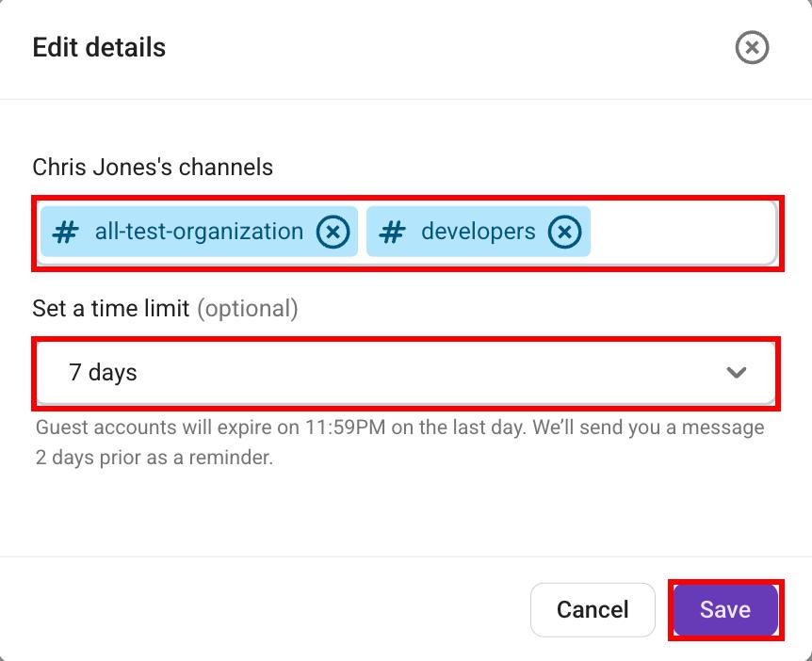Viewport: 812px width, 661px height.
Task: Click the chevron arrow in time limit box
Action: pos(737,373)
